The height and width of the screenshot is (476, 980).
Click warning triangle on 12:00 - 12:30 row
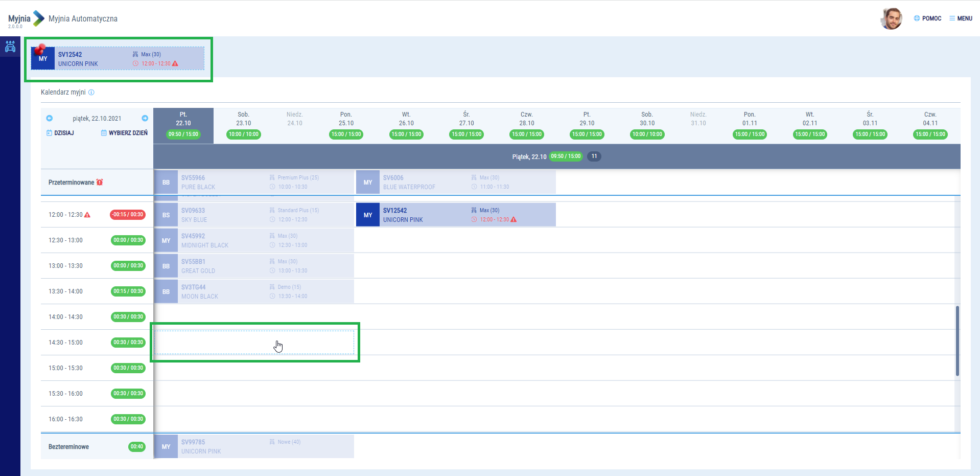[x=87, y=215]
